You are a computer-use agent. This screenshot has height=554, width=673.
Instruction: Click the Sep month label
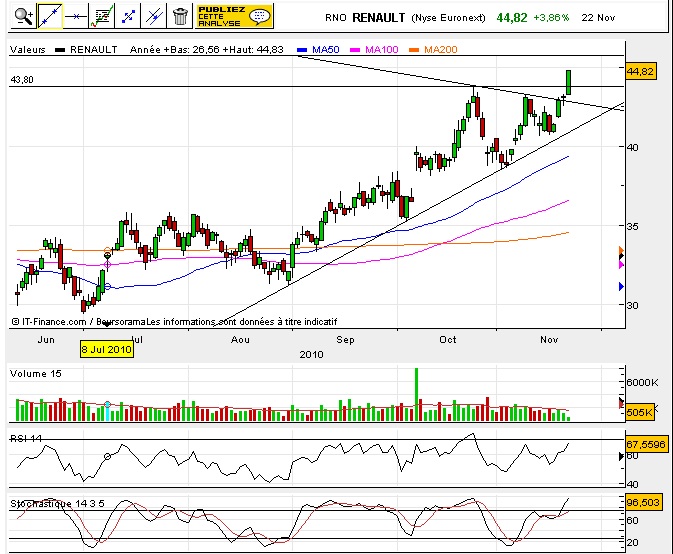click(346, 339)
